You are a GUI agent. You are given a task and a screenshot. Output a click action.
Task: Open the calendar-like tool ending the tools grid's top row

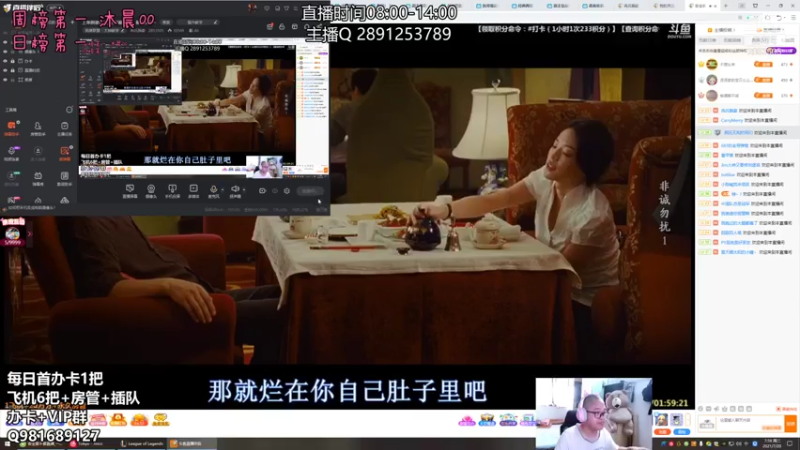pyautogui.click(x=64, y=128)
